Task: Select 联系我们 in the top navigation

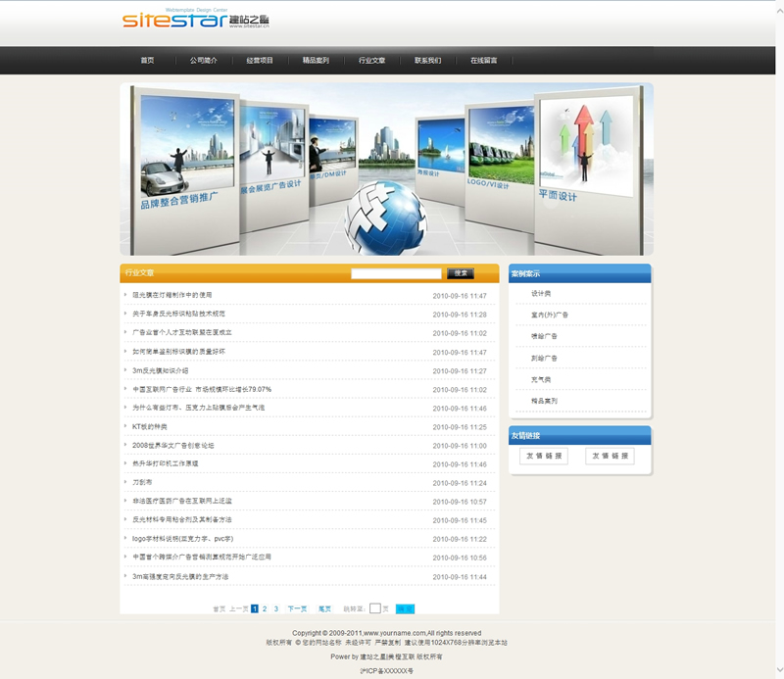Action: coord(427,61)
